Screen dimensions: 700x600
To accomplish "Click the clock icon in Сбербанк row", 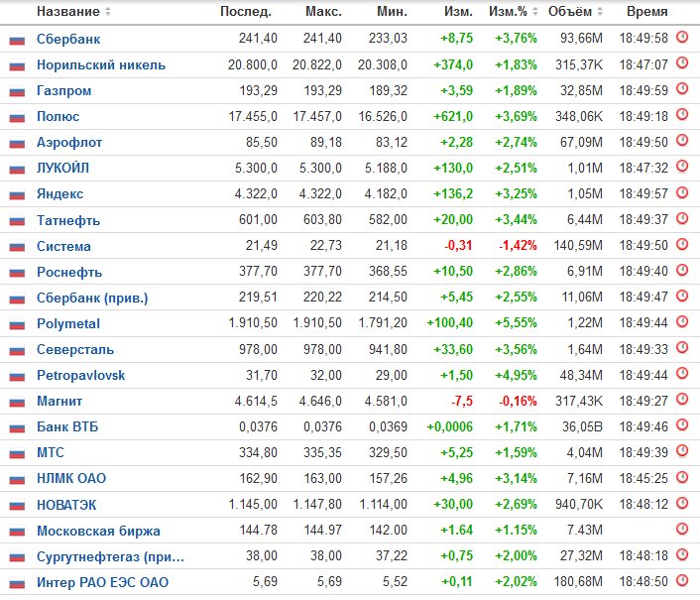I will tap(682, 37).
